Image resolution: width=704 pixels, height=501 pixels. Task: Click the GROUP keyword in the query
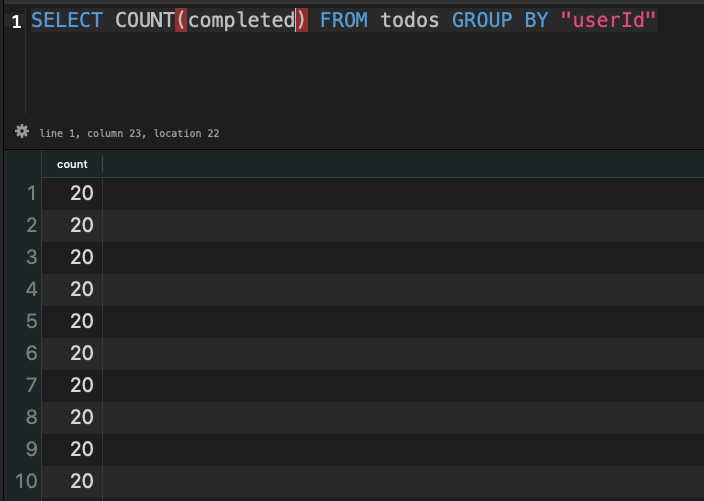point(482,20)
